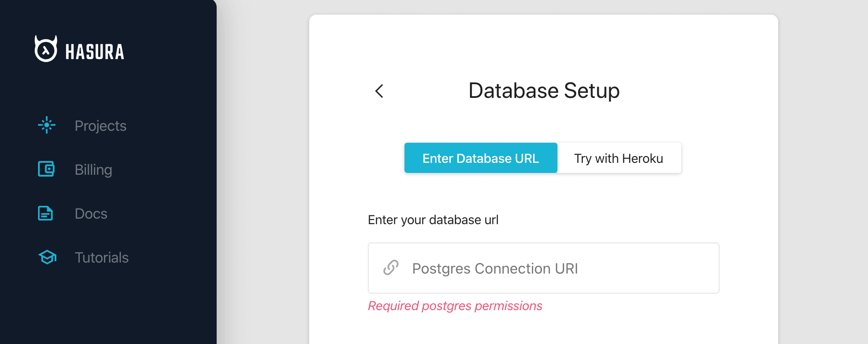
Task: Go back using the left chevron
Action: [379, 91]
